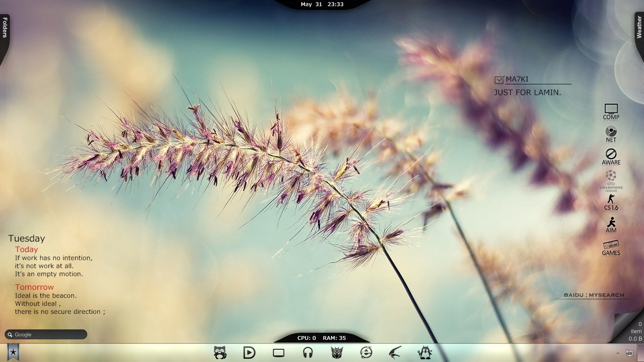The height and width of the screenshot is (362, 644).
Task: Click the 'MA7KI' title text
Action: (x=517, y=79)
